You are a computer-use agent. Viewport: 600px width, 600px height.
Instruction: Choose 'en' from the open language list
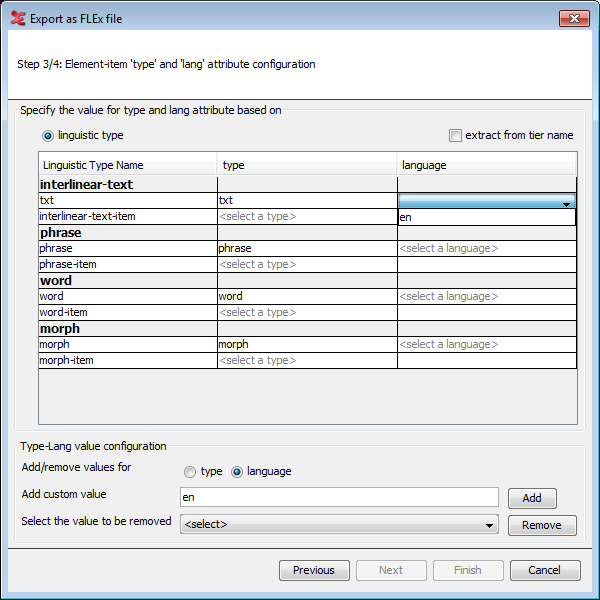pyautogui.click(x=487, y=217)
